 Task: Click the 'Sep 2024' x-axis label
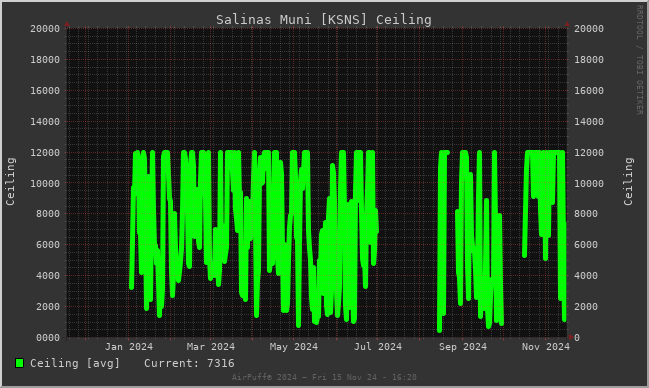[463, 347]
